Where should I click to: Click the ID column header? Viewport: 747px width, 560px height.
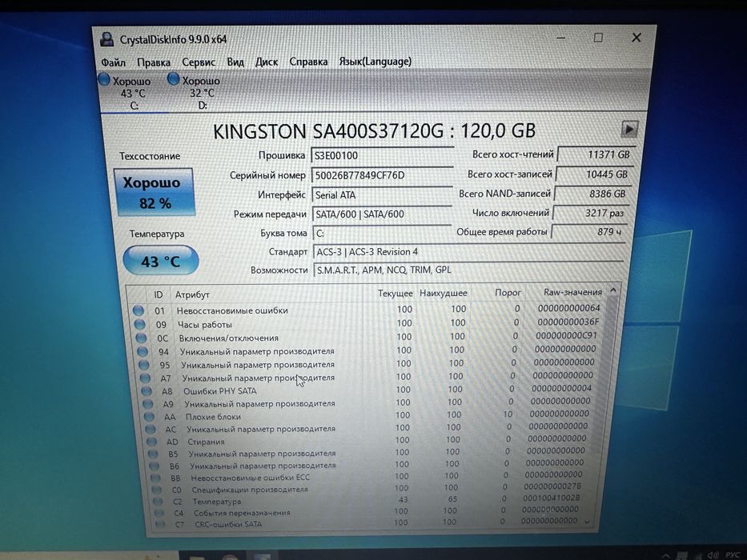[x=159, y=294]
